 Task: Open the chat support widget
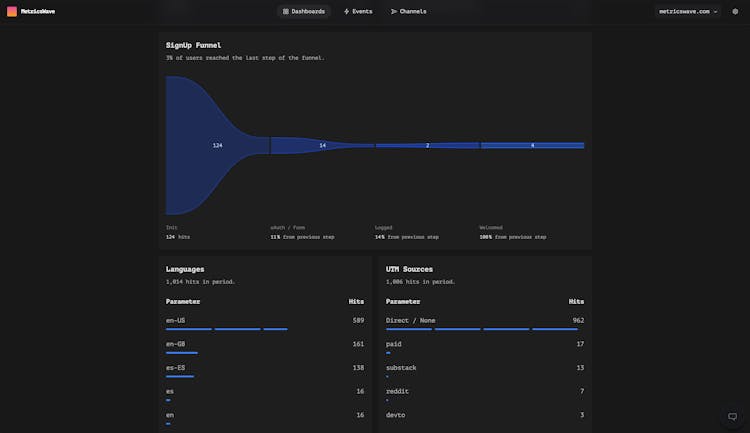(x=732, y=416)
